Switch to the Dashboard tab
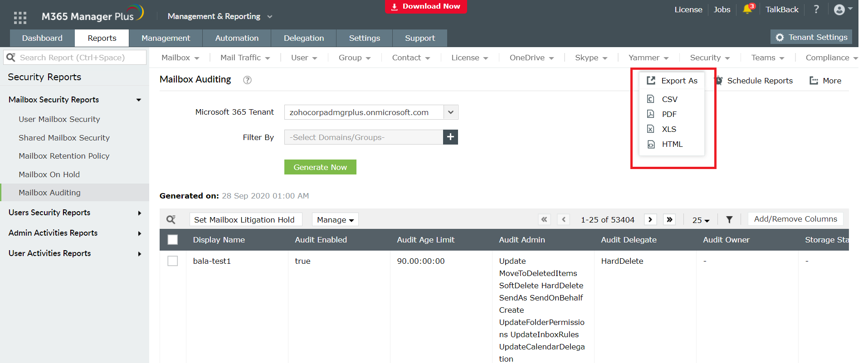 click(x=42, y=38)
